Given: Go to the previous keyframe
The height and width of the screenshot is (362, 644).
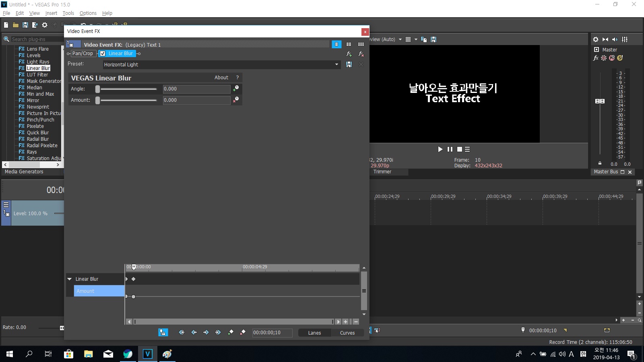Looking at the screenshot, I should [x=194, y=332].
